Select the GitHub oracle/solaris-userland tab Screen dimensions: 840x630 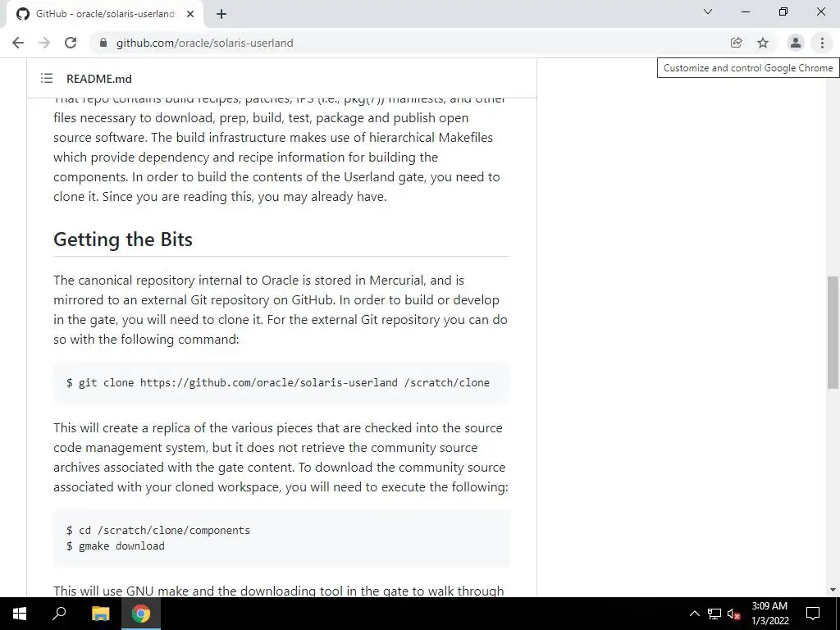point(104,14)
